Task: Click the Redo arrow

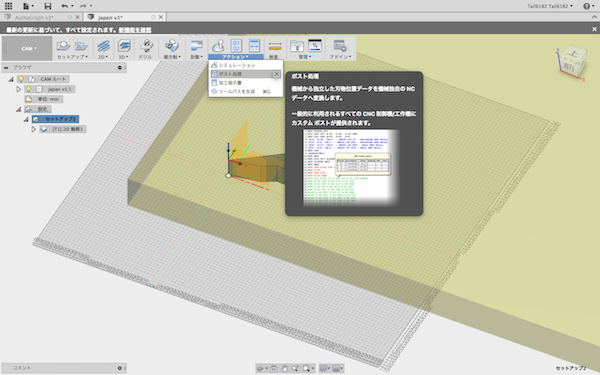Action: [x=83, y=6]
